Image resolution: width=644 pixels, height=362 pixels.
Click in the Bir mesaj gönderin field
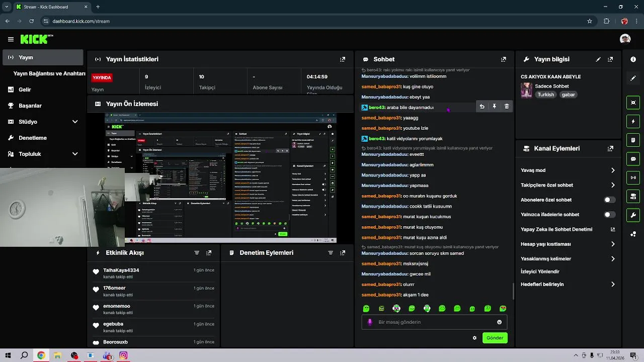434,322
